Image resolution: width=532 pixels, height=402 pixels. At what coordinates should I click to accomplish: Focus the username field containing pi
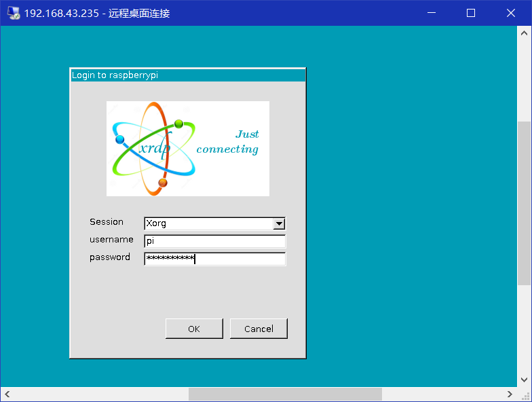(x=214, y=241)
